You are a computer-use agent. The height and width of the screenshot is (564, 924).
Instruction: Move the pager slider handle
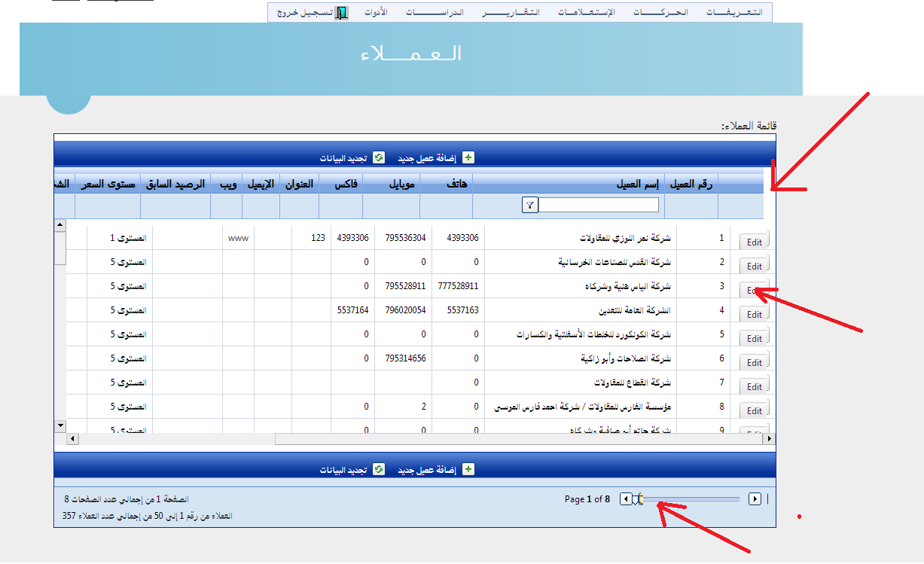[x=638, y=498]
